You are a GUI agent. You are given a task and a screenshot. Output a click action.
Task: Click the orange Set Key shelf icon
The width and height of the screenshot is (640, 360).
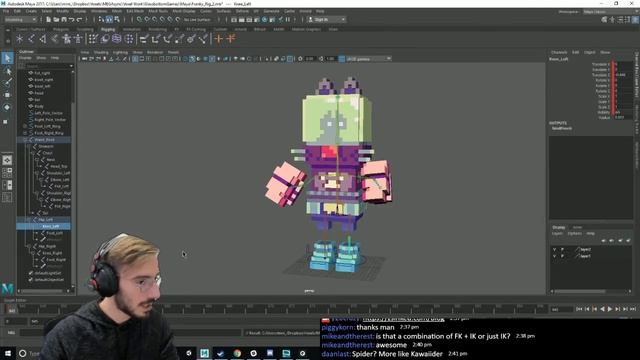219,39
